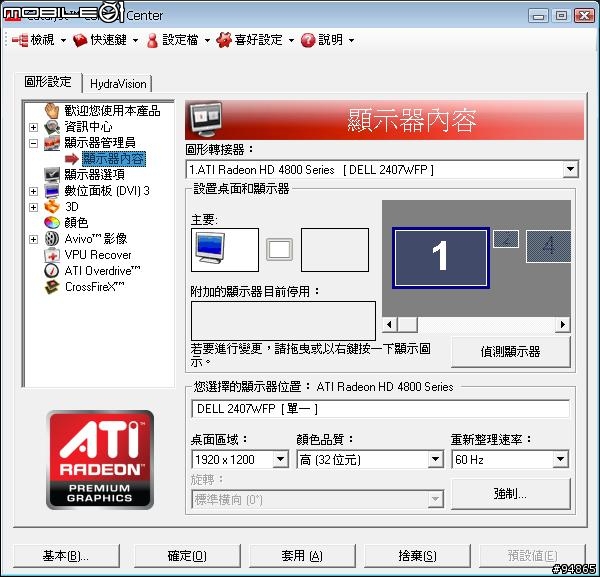Click the Avivo film reel icon
This screenshot has height=577, width=600.
pyautogui.click(x=52, y=239)
